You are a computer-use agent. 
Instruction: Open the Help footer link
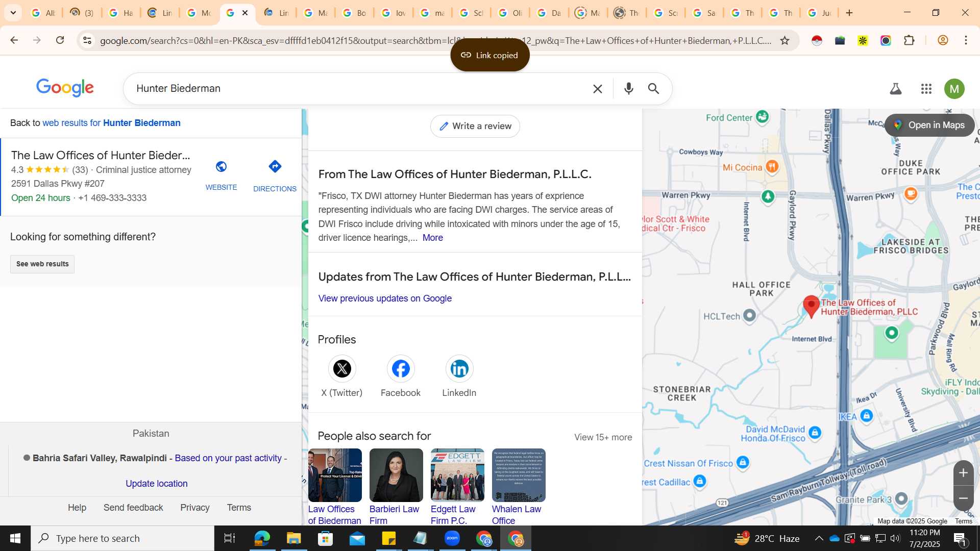click(x=77, y=508)
